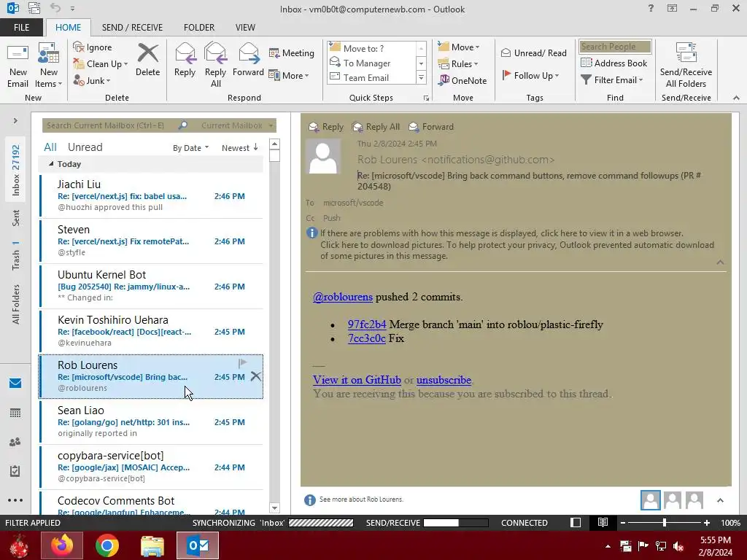The width and height of the screenshot is (747, 560).
Task: Expand the Filter Email dropdown
Action: coord(612,80)
